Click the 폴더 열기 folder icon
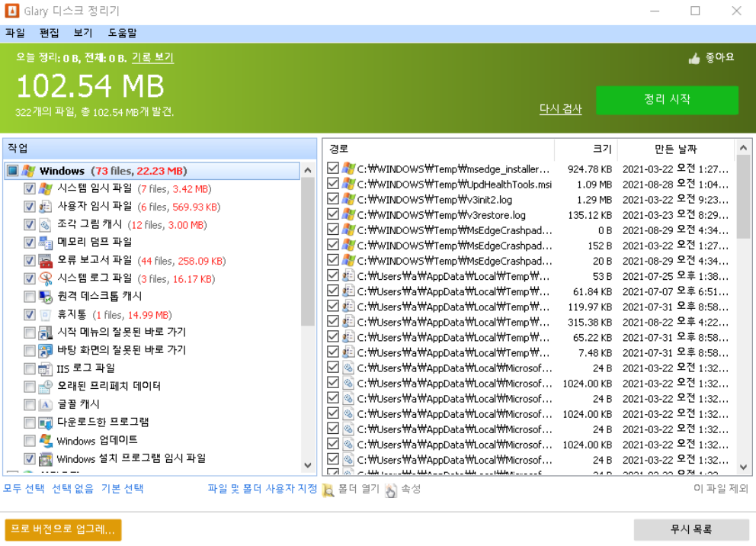The image size is (756, 546). click(328, 490)
